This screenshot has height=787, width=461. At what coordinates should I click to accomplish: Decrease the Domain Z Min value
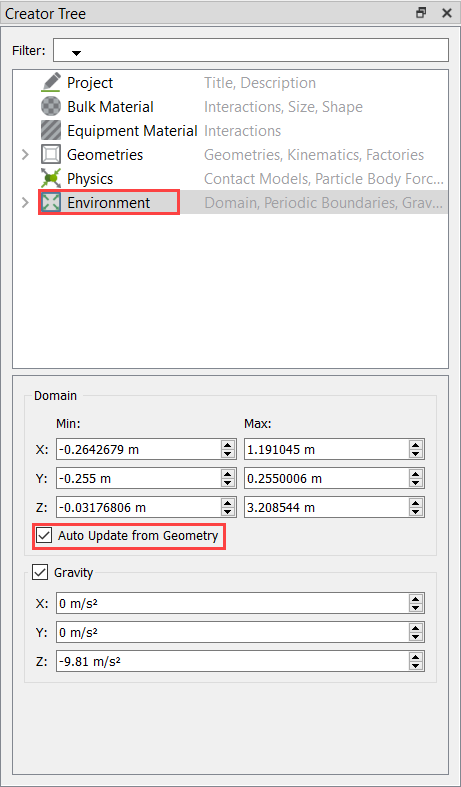click(x=228, y=512)
